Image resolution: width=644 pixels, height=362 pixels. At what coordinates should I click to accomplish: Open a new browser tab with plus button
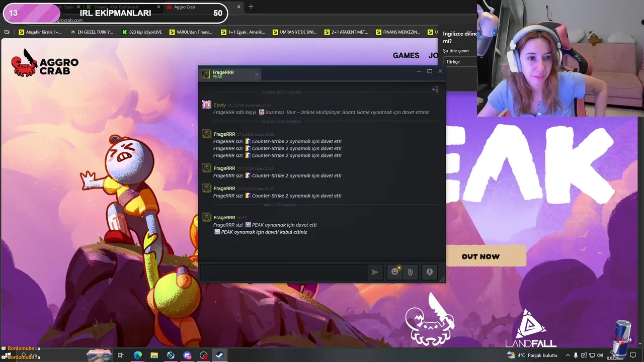(x=251, y=7)
